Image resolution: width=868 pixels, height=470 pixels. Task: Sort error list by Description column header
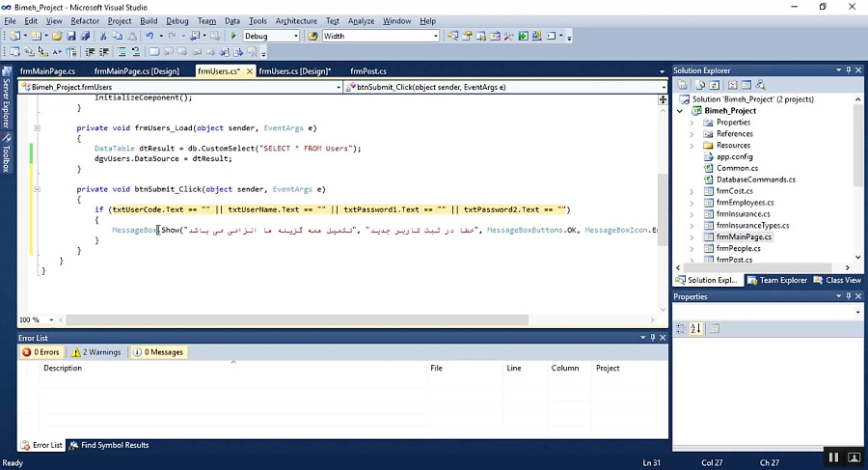(63, 368)
